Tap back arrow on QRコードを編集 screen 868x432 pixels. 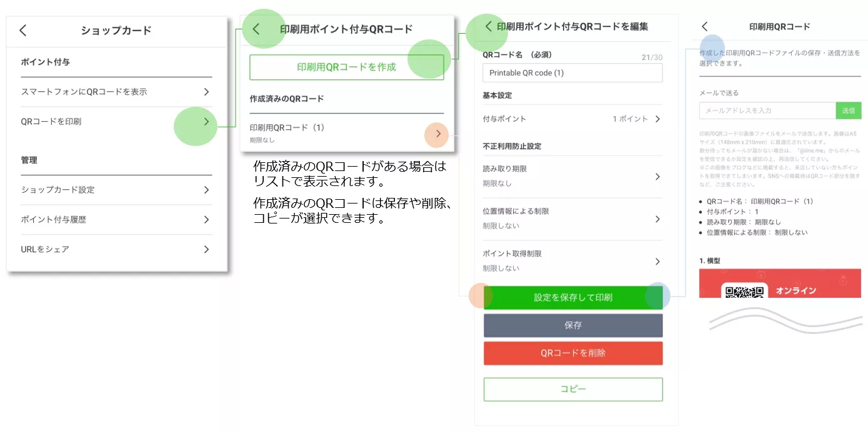click(489, 26)
